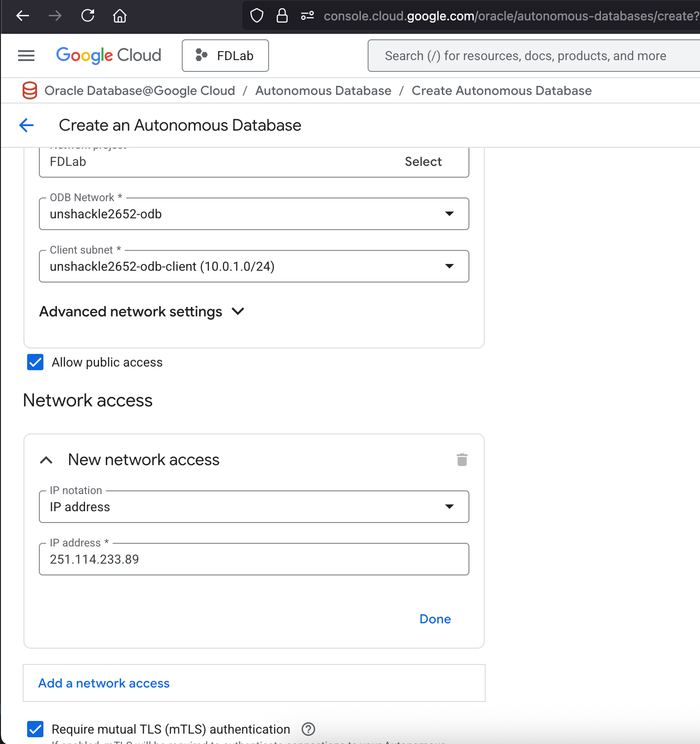Viewport: 700px width, 744px height.
Task: Click Done in network access card
Action: click(x=435, y=619)
